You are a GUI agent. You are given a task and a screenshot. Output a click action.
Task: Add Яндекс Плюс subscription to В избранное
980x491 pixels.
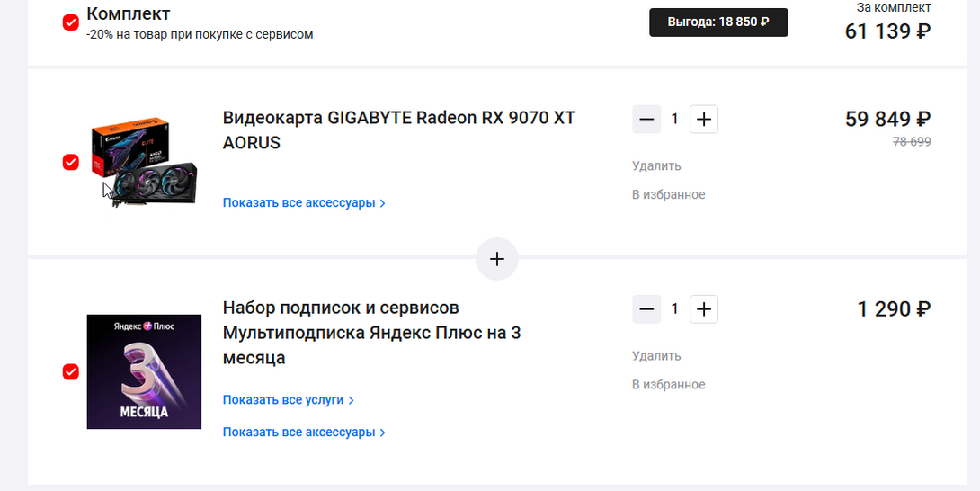pos(668,385)
